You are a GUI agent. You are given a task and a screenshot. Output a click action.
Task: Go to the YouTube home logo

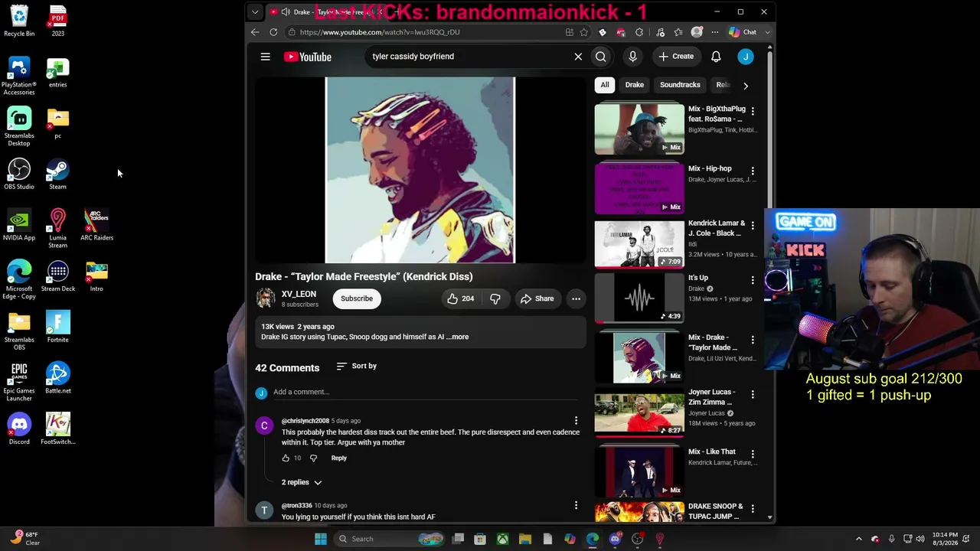[307, 57]
